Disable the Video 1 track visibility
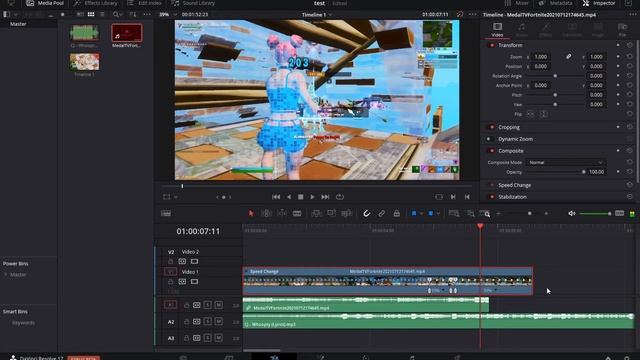Viewport: 640px width, 360px height. [x=194, y=282]
